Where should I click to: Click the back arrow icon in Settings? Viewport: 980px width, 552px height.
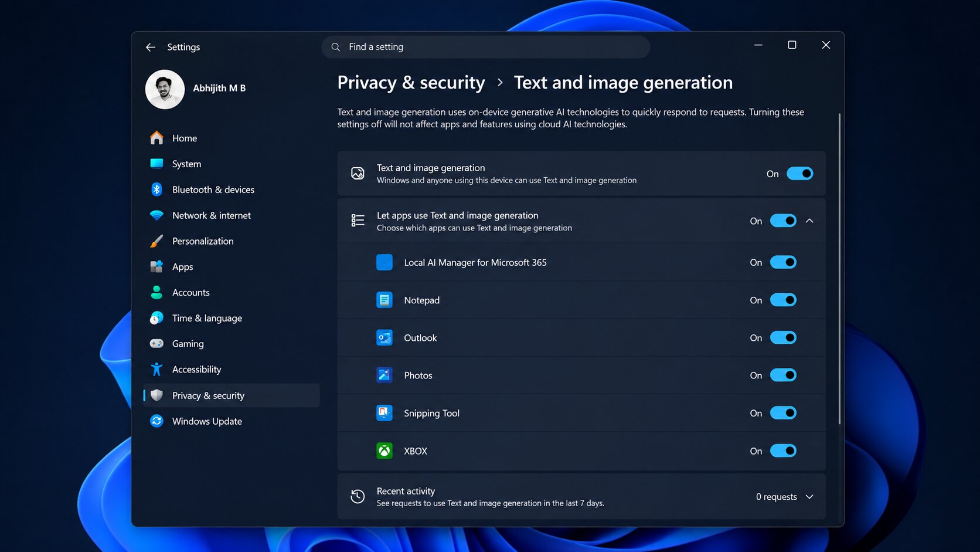coord(151,47)
